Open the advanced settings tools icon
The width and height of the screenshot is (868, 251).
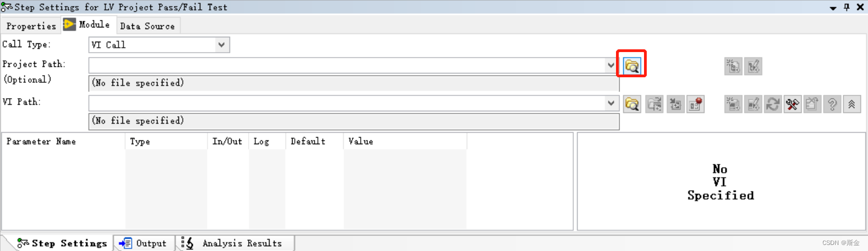pos(793,104)
